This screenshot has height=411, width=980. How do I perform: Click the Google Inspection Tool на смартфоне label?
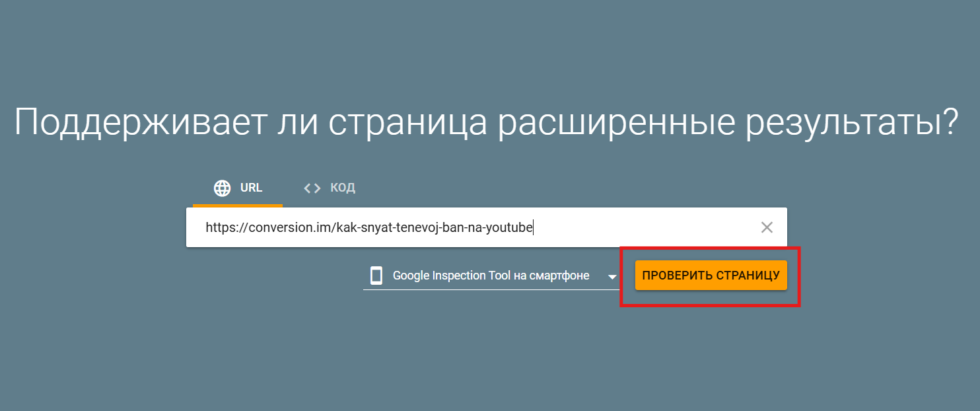(x=491, y=276)
